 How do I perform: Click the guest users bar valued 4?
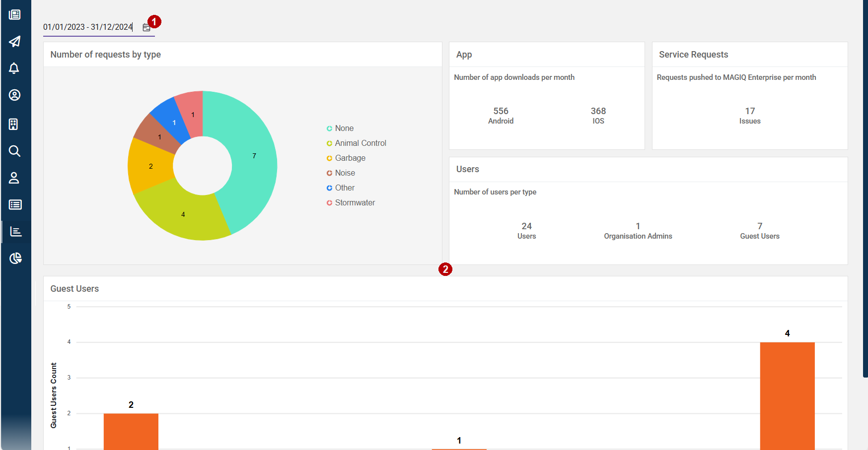coord(787,396)
